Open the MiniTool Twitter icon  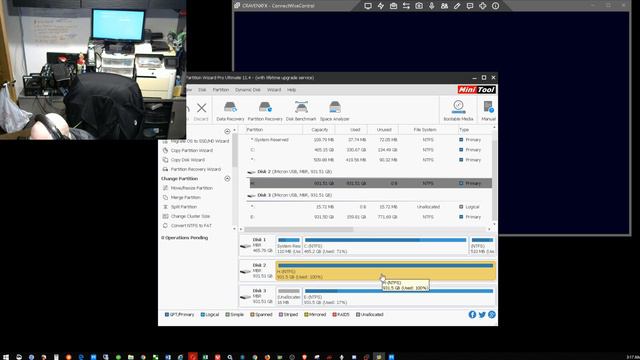pos(482,314)
